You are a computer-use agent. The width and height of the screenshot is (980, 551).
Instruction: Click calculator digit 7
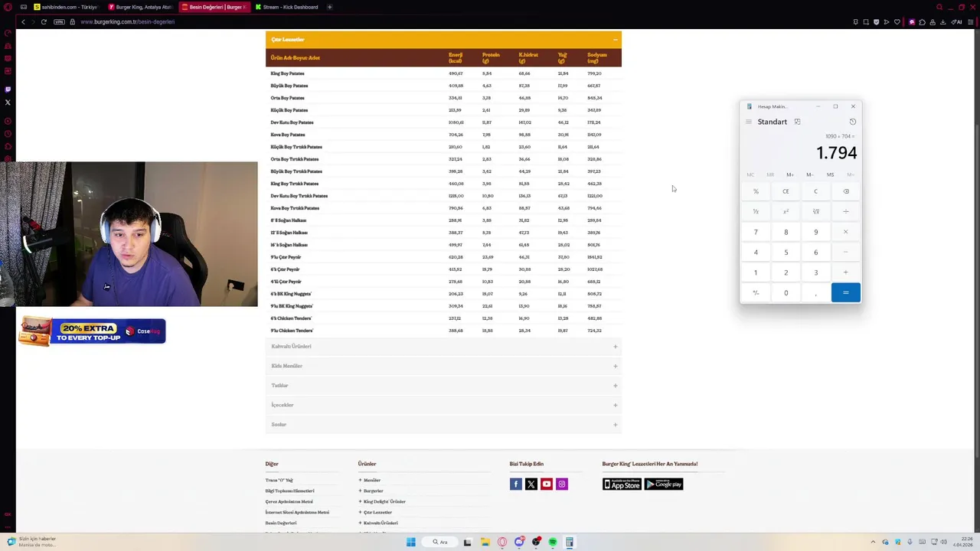pos(756,232)
